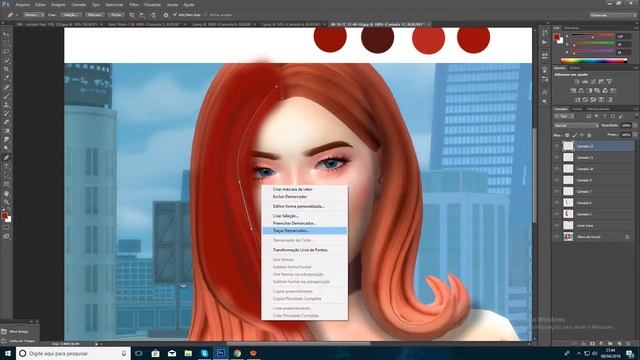Hide the Camada 9 layer
Image resolution: width=640 pixels, height=360 pixels.
[x=557, y=180]
